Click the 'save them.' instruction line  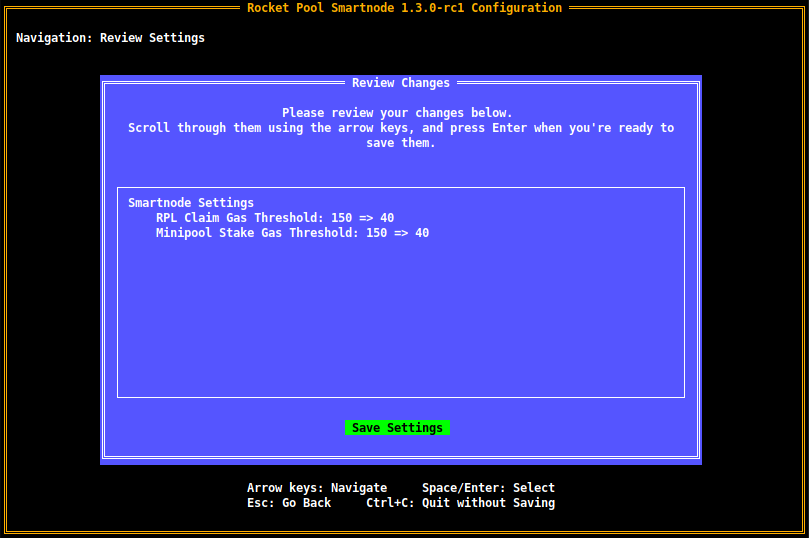[401, 143]
